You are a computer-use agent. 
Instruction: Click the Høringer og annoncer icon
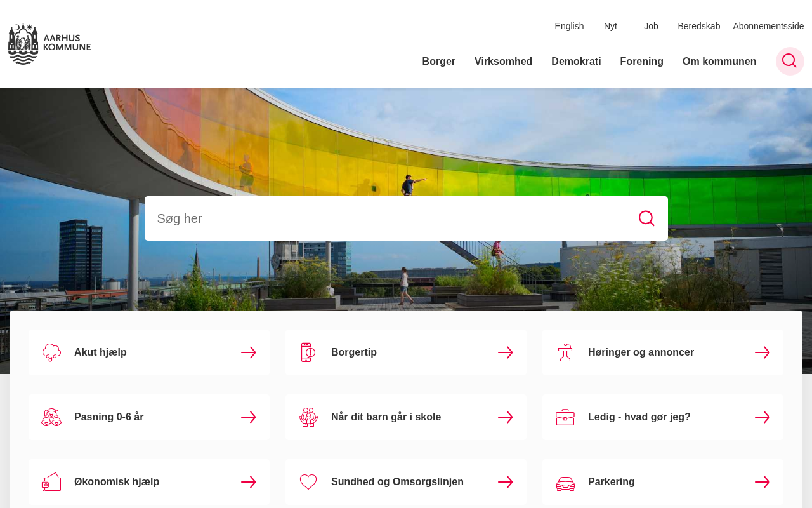point(565,352)
